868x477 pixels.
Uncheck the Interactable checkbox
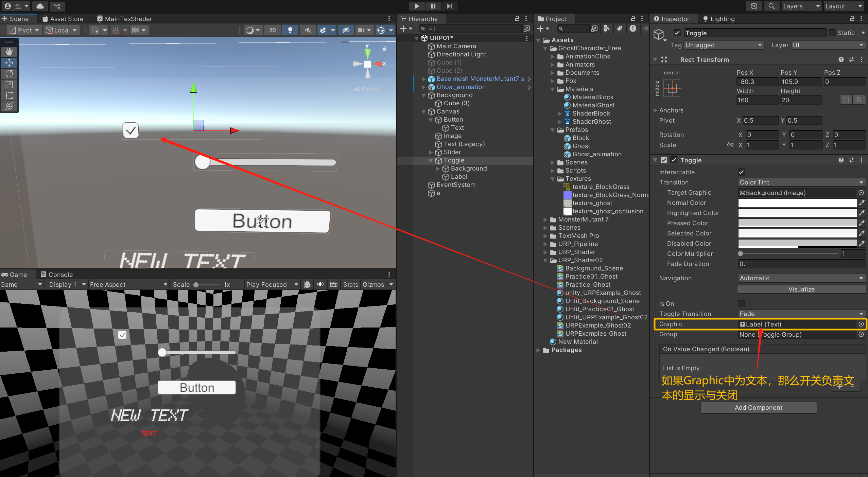[x=741, y=172]
